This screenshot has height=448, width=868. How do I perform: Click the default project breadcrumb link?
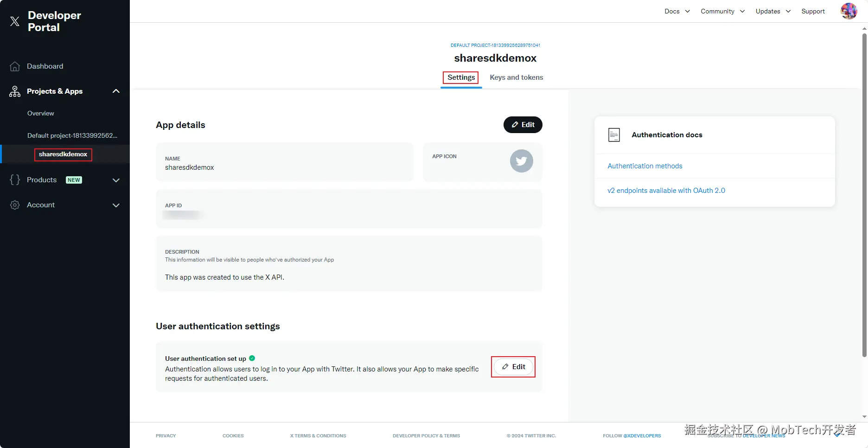[x=495, y=45]
